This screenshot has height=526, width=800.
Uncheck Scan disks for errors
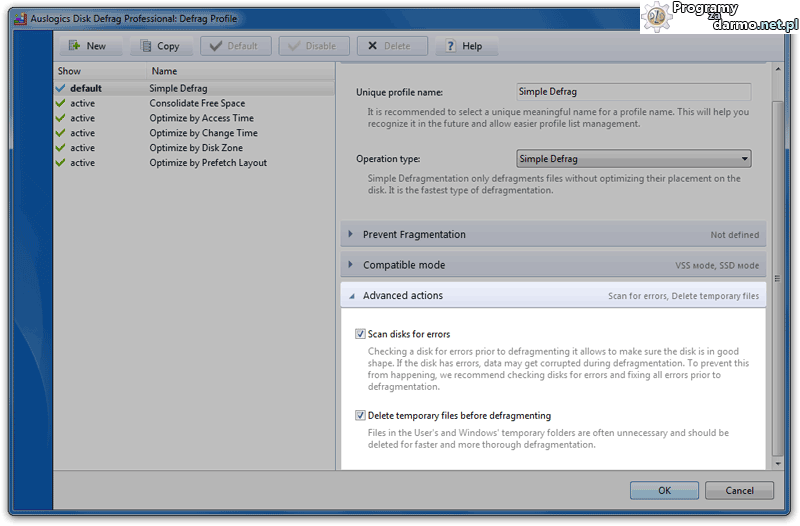pyautogui.click(x=361, y=334)
